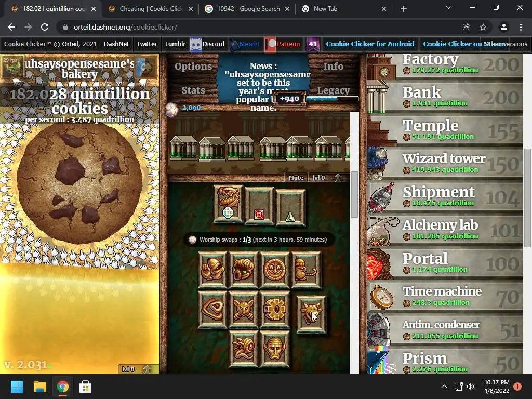The image size is (532, 399).
Task: Switch to the 10942 Google Search tab
Action: [x=248, y=9]
